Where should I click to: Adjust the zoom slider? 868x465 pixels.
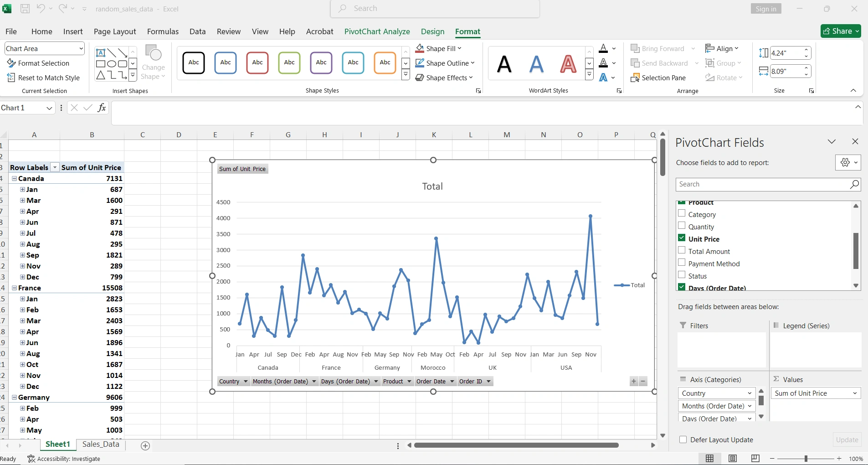806,459
